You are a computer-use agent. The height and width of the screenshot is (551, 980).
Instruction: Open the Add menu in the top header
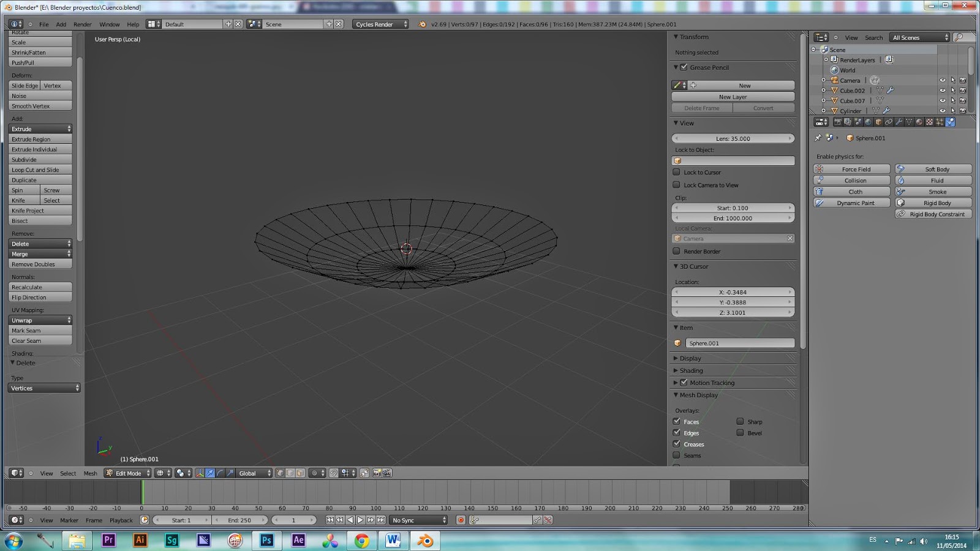click(x=61, y=24)
